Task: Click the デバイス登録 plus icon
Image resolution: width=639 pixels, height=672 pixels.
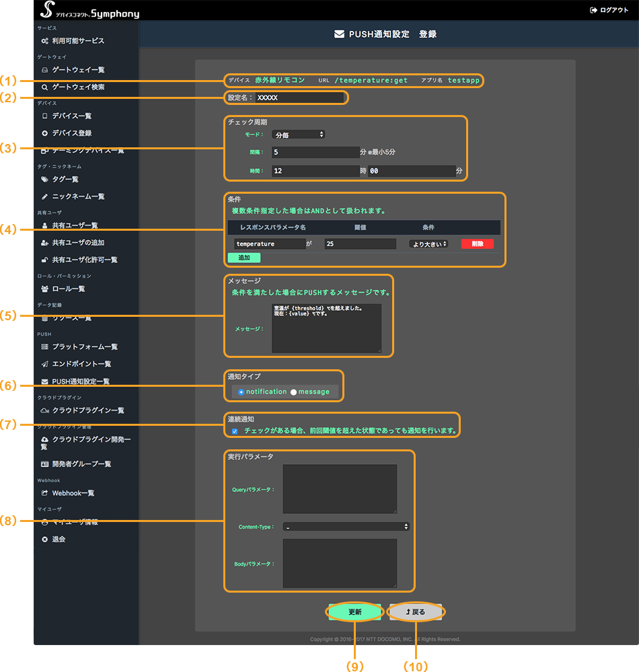Action: pyautogui.click(x=44, y=133)
